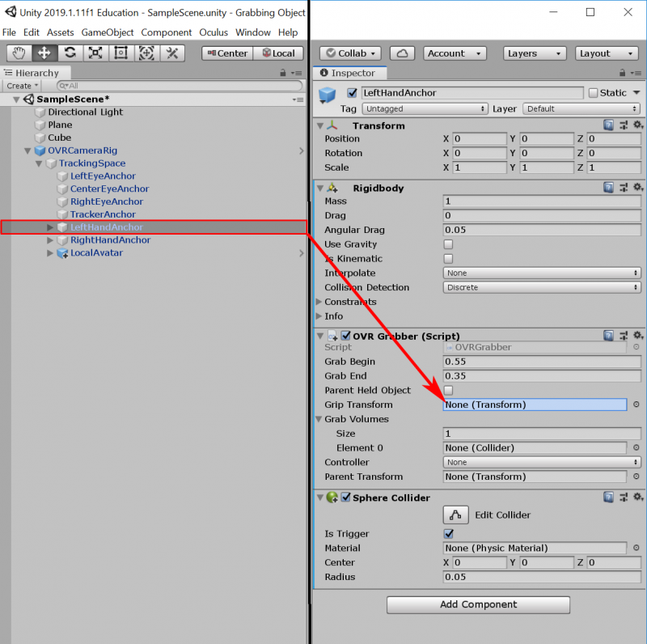
Task: Toggle LeftHandAnchor active checkbox
Action: click(x=352, y=93)
